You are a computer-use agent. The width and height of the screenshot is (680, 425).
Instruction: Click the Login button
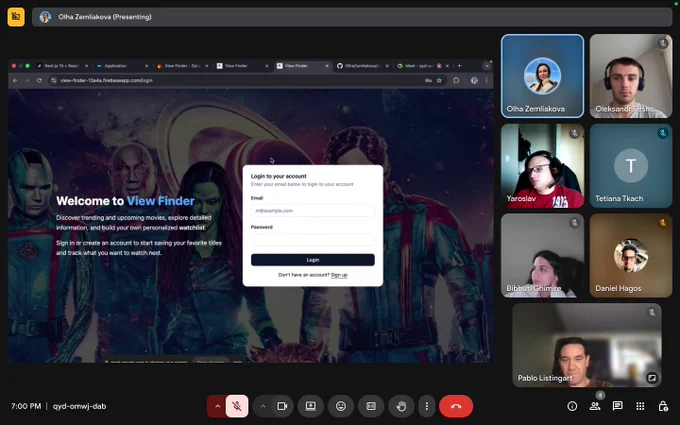coord(313,260)
